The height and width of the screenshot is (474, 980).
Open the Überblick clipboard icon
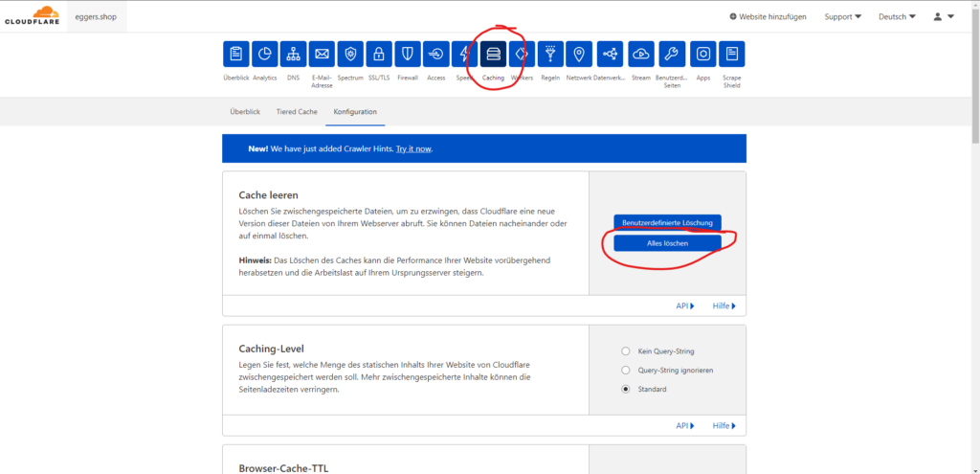click(236, 54)
